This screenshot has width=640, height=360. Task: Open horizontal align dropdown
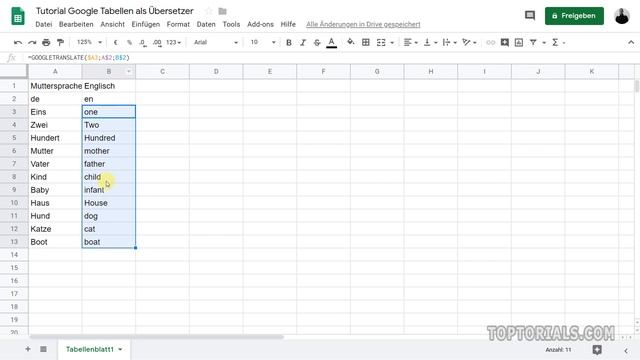click(410, 42)
